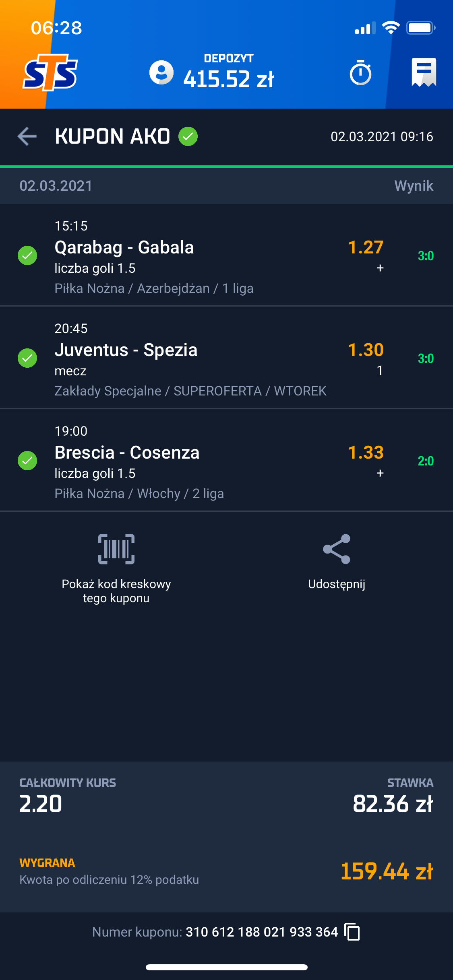The image size is (453, 980).
Task: Open the user account profile icon
Action: point(161,73)
